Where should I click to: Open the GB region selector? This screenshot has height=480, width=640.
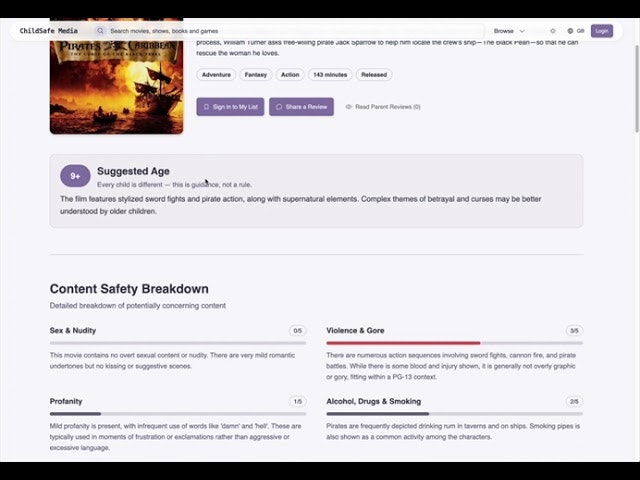(575, 31)
